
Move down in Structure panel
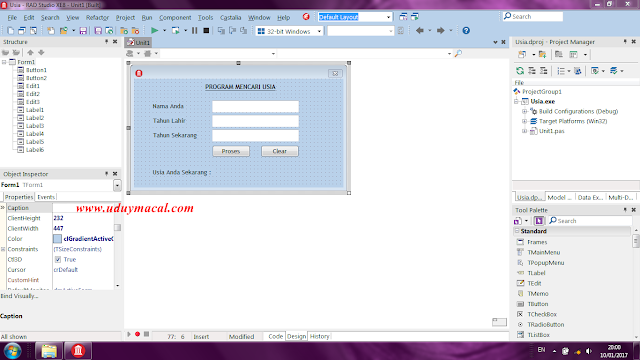pyautogui.click(x=41, y=52)
